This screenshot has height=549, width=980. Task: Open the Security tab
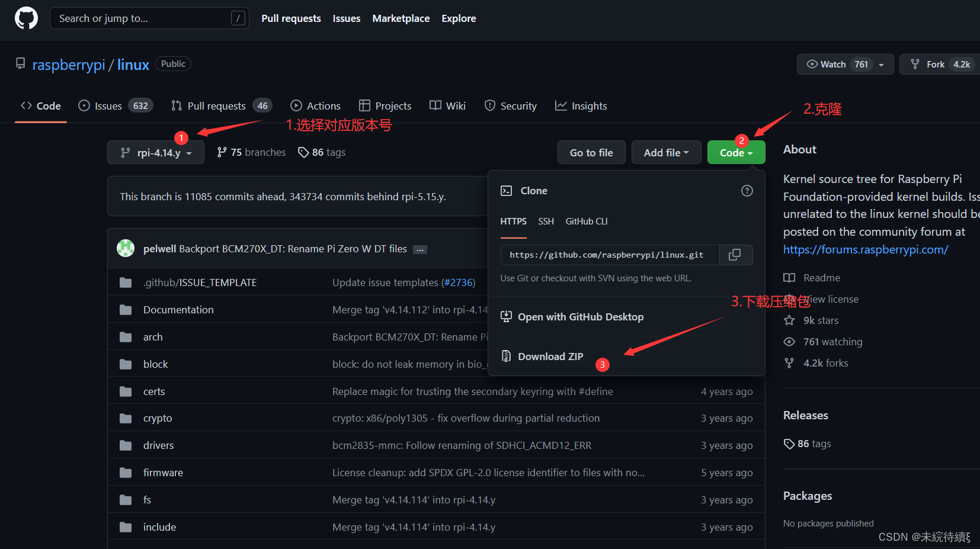pyautogui.click(x=510, y=106)
